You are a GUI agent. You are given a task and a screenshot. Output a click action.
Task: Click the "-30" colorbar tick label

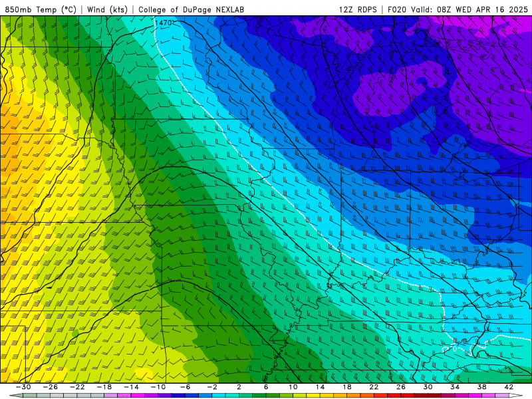click(x=23, y=387)
